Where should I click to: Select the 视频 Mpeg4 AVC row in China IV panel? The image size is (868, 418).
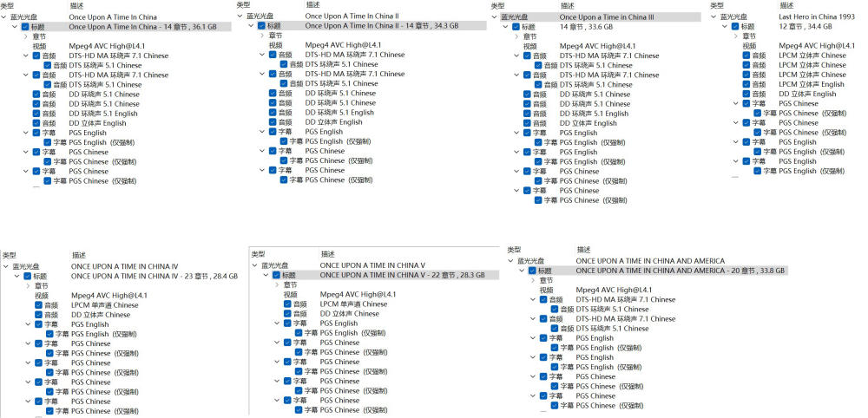pyautogui.click(x=92, y=295)
